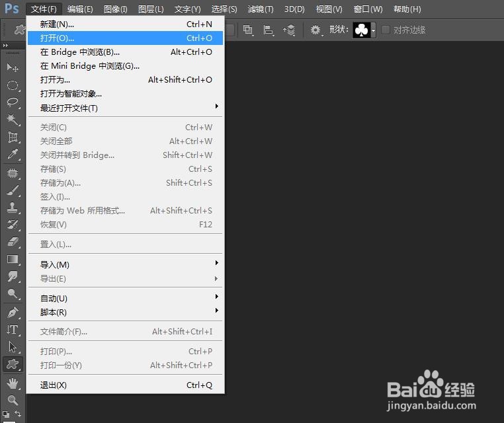Open the 滤镜(T) menu
Image resolution: width=504 pixels, height=423 pixels.
[261, 9]
